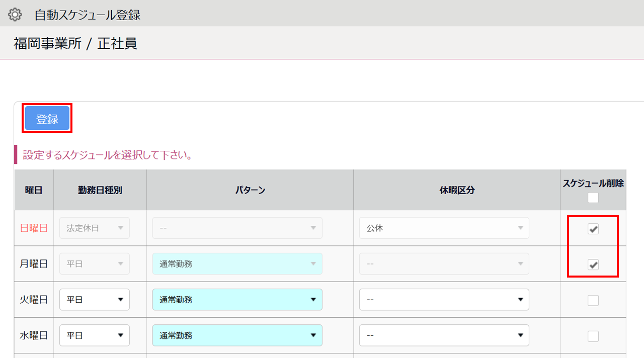644x358 pixels.
Task: Open the 水曜日 休暇区分 dropdown
Action: pyautogui.click(x=444, y=335)
